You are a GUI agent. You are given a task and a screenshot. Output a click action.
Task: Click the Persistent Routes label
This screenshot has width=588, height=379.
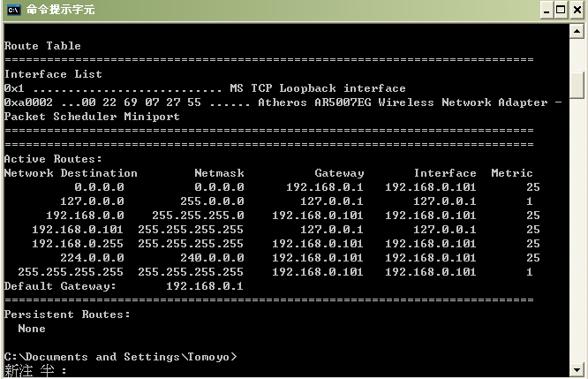67,315
